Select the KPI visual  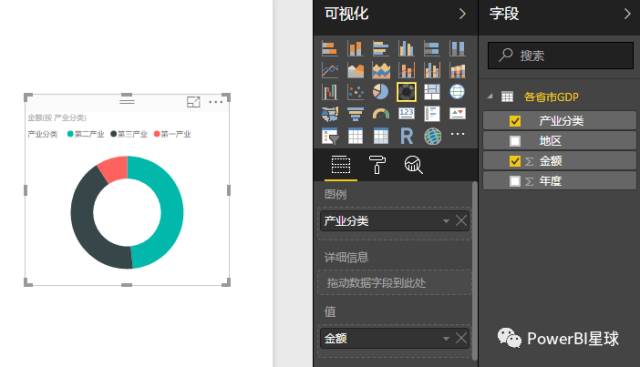[x=457, y=114]
